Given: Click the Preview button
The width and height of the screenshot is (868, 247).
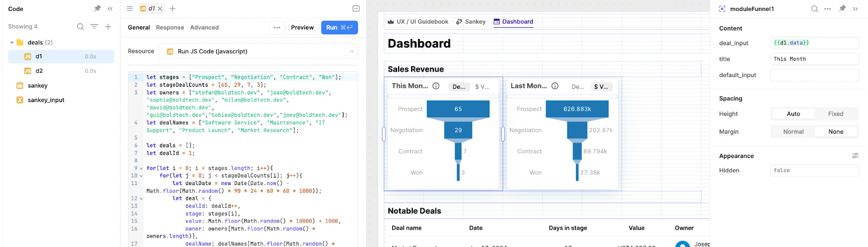Looking at the screenshot, I should [x=302, y=28].
